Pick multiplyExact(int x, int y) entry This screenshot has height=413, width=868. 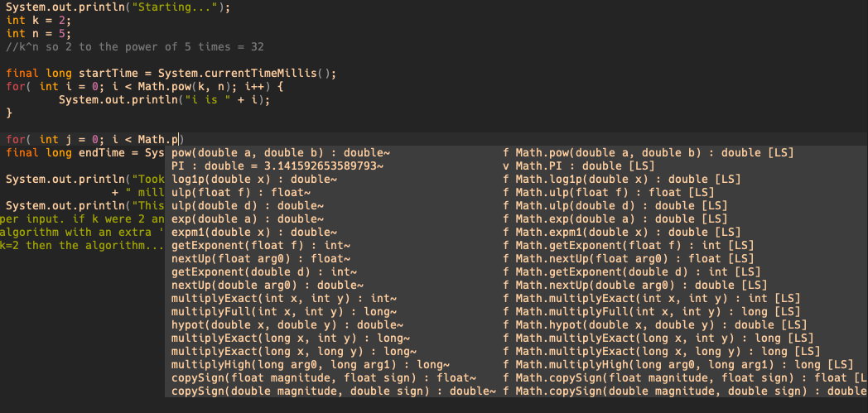(517, 299)
